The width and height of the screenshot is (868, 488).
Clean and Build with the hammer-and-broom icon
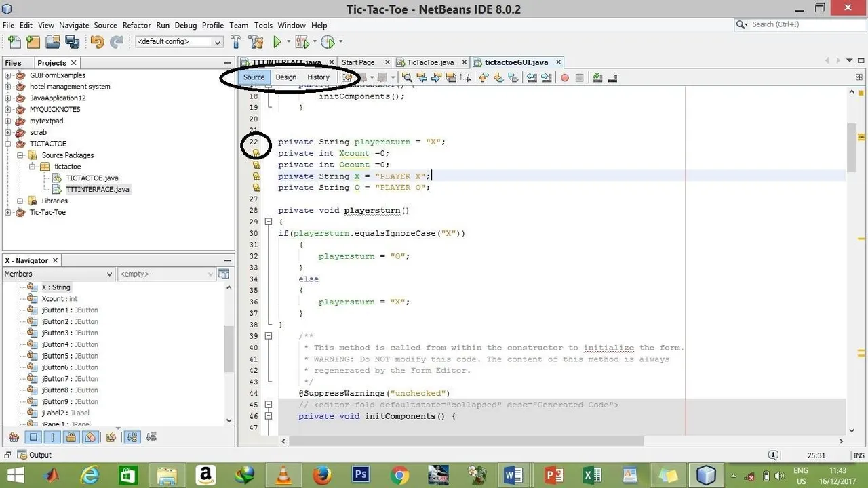click(x=256, y=42)
